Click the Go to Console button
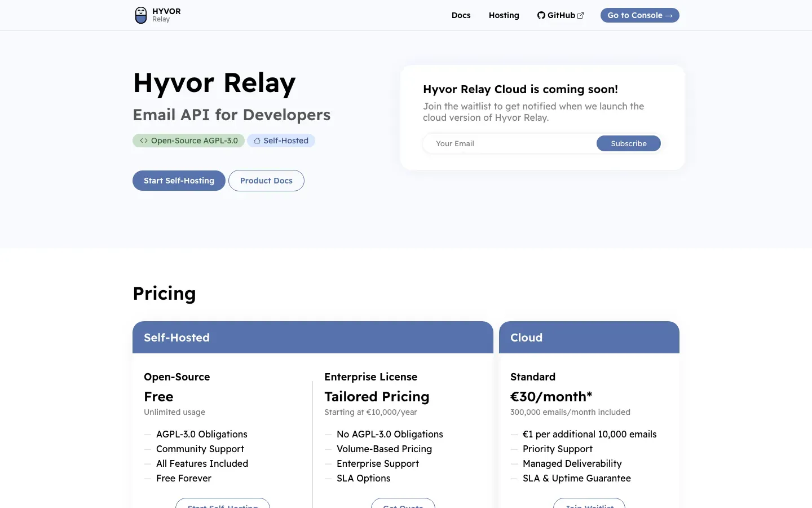812x508 pixels. (x=640, y=15)
